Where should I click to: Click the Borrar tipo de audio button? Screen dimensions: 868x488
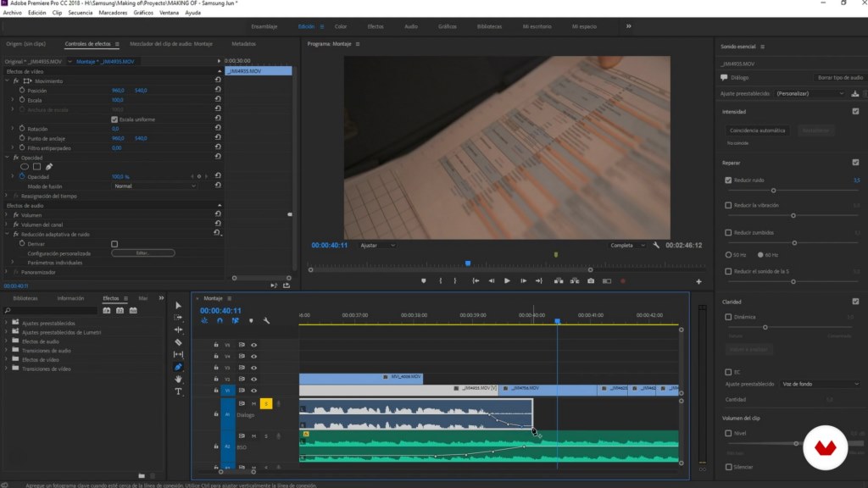tap(839, 77)
